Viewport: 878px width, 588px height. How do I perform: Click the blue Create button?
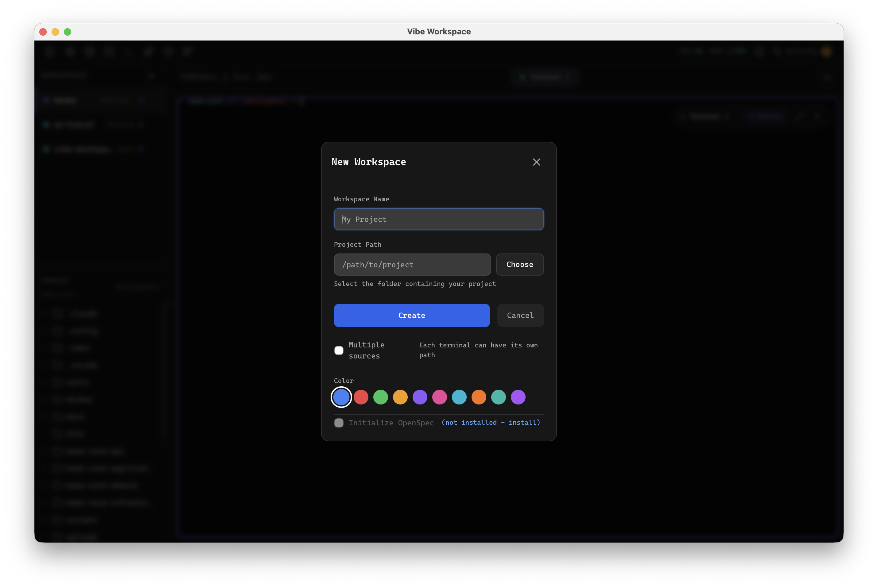pos(412,315)
